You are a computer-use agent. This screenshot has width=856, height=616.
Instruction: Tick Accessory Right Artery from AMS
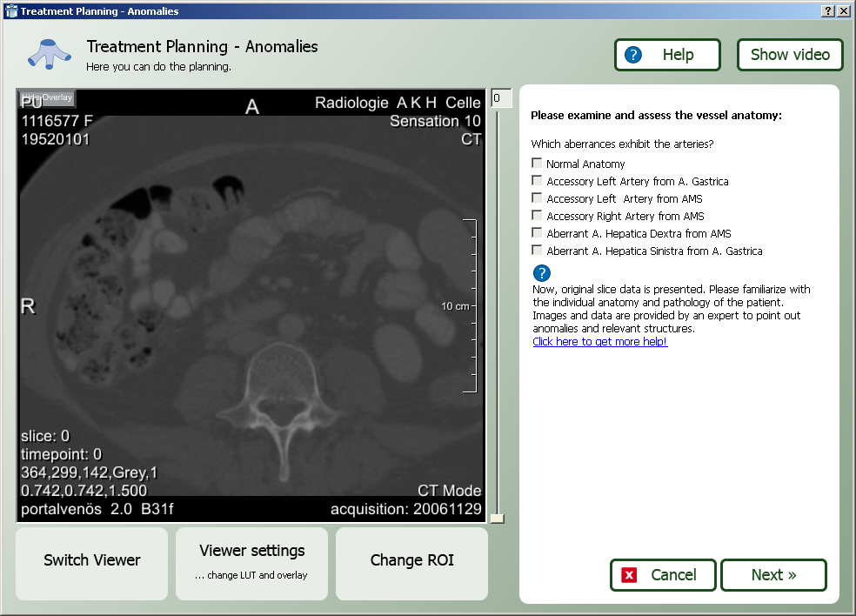tap(537, 216)
